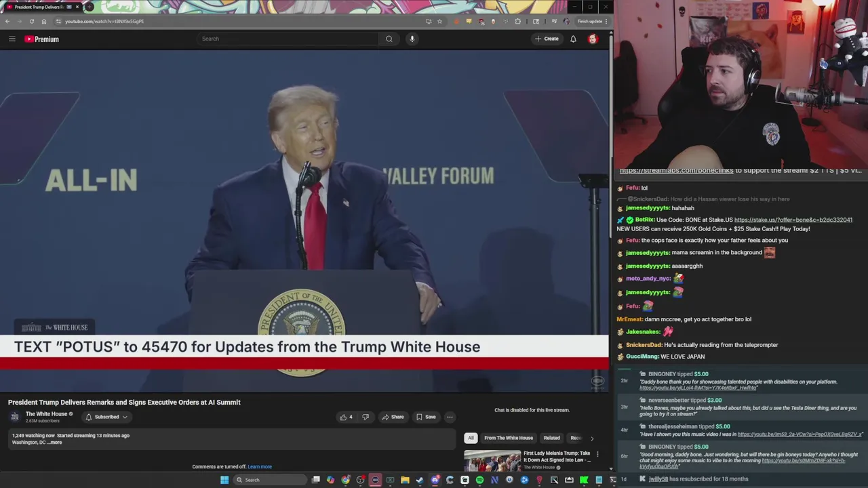Click browser back arrow
The height and width of the screenshot is (488, 868).
pyautogui.click(x=7, y=21)
